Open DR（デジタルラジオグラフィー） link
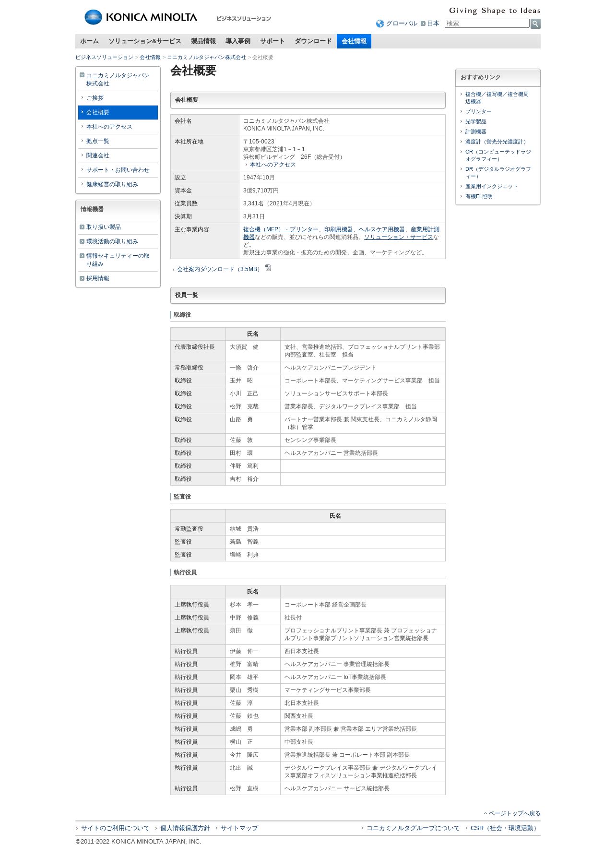Screen dimensions: 616x845 [498, 173]
